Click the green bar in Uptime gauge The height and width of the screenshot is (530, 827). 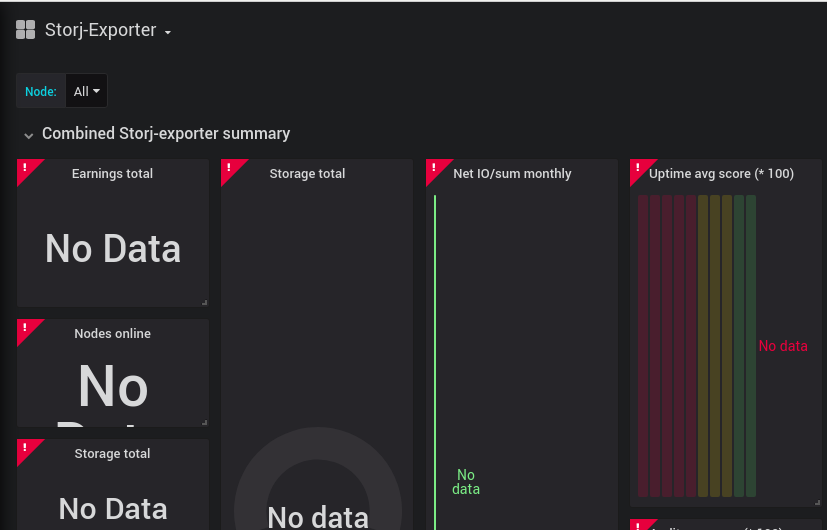coord(751,345)
